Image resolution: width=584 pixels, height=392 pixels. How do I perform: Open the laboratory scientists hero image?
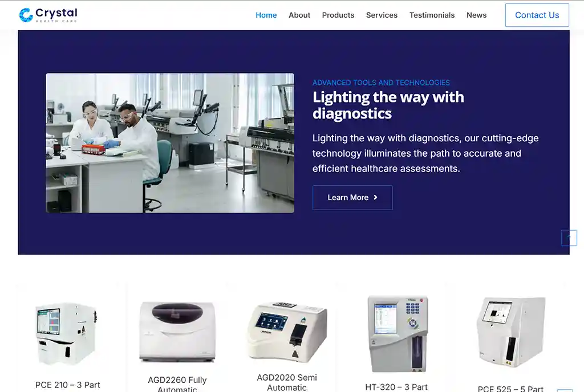point(170,143)
